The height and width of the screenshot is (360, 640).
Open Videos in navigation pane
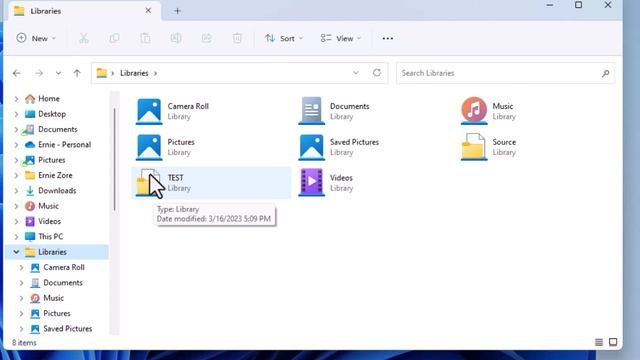[49, 221]
